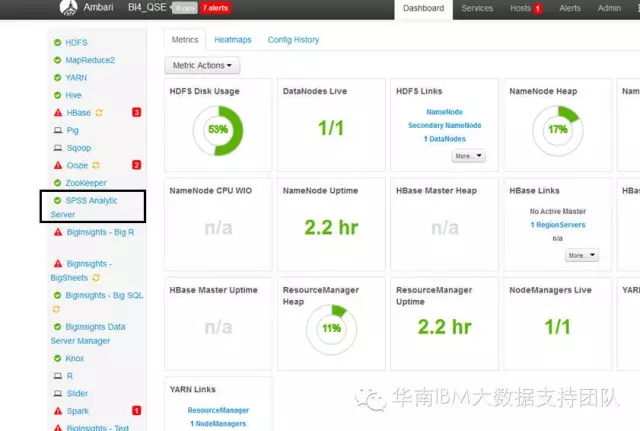Click the Oozie red warning triangle icon

(x=58, y=165)
